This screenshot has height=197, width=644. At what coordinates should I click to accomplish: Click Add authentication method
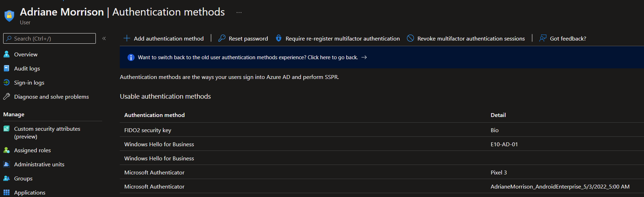tap(169, 38)
